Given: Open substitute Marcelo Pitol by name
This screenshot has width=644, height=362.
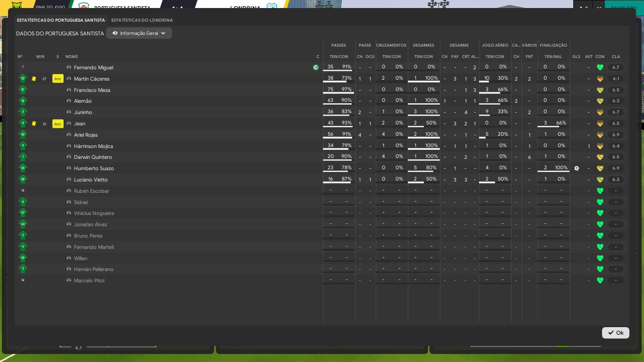Looking at the screenshot, I should pyautogui.click(x=89, y=280).
